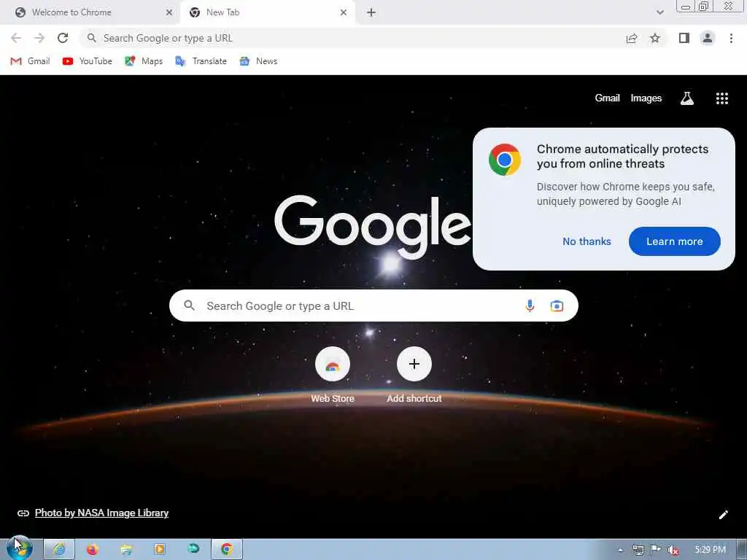
Task: Open the Translate bookmark
Action: pyautogui.click(x=201, y=61)
